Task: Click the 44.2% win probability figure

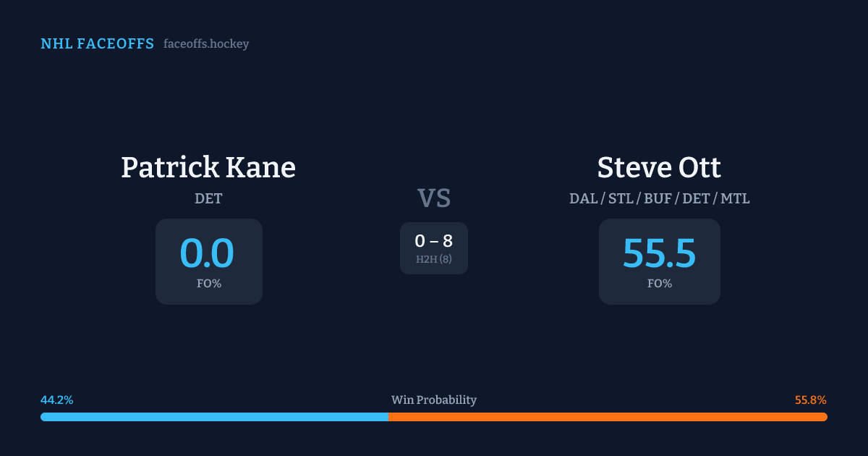Action: point(57,400)
